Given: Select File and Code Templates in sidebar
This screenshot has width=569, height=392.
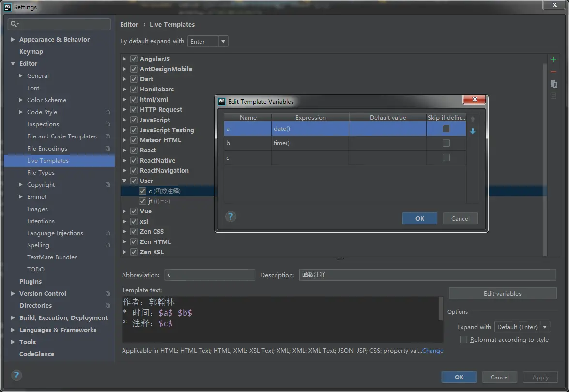Looking at the screenshot, I should [x=62, y=136].
